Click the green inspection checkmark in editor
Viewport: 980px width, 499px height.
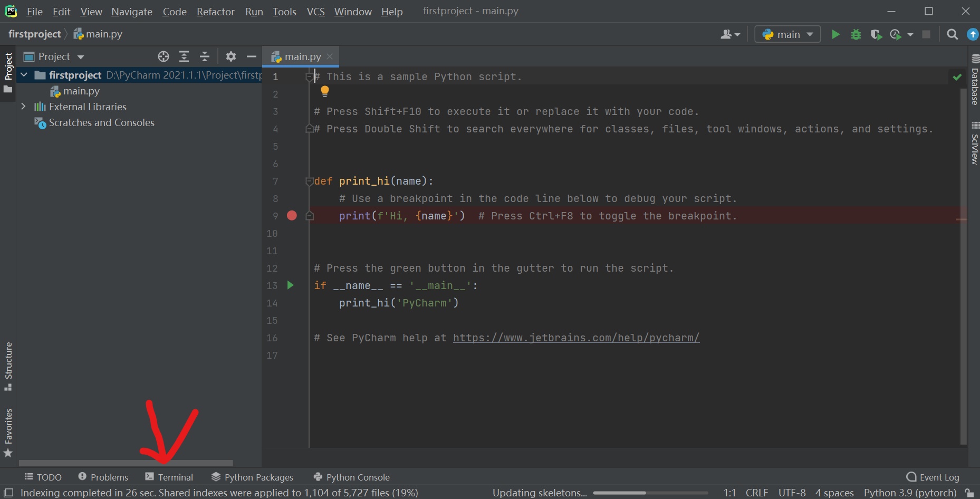point(957,77)
